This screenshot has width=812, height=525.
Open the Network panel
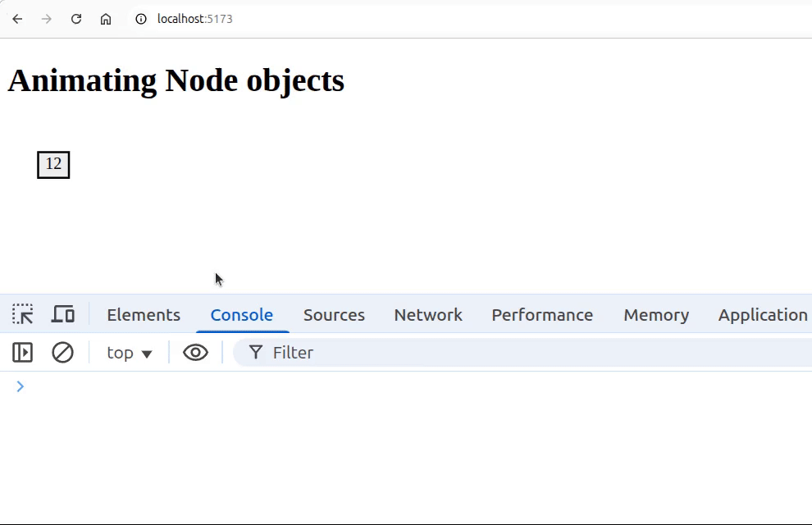[x=428, y=314]
